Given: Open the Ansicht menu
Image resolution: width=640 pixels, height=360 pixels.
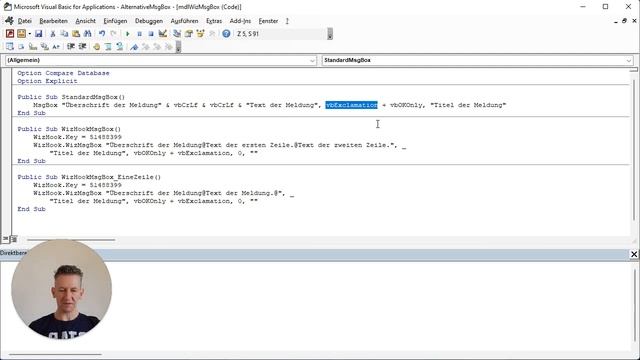Looking at the screenshot, I should (85, 21).
